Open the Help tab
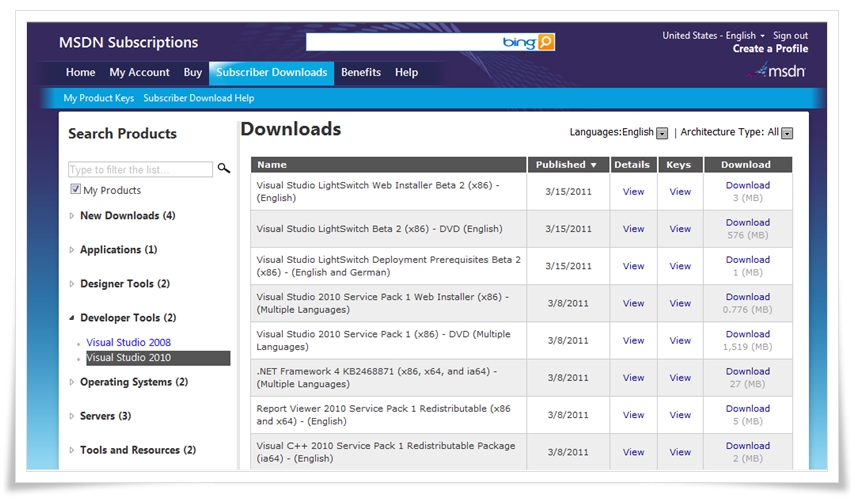 click(406, 72)
